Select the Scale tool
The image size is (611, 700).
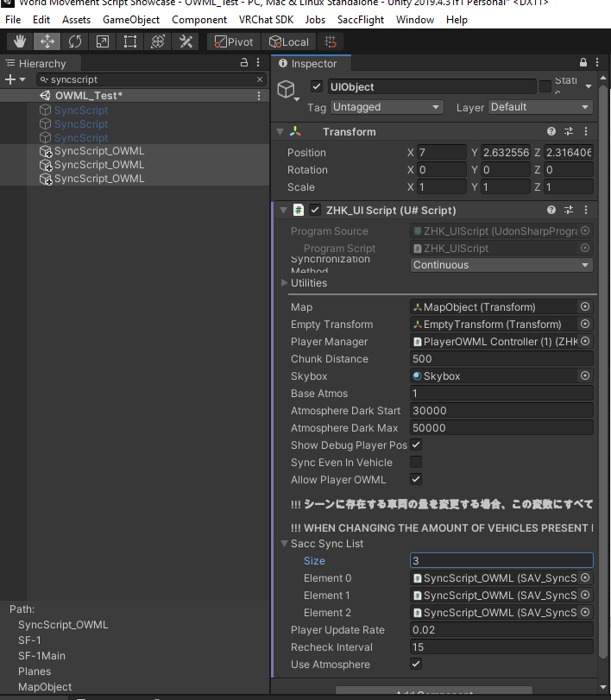pyautogui.click(x=102, y=42)
